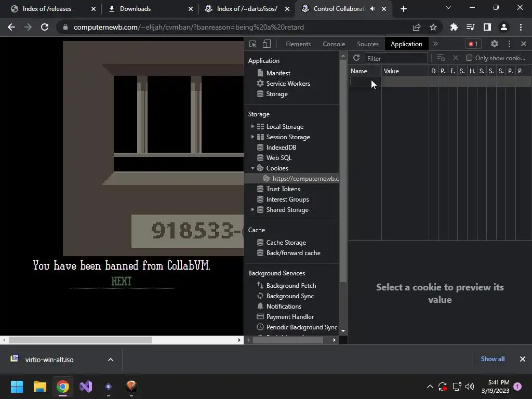Image resolution: width=532 pixels, height=399 pixels.
Task: Click the cookie Filter input field
Action: coord(396,58)
